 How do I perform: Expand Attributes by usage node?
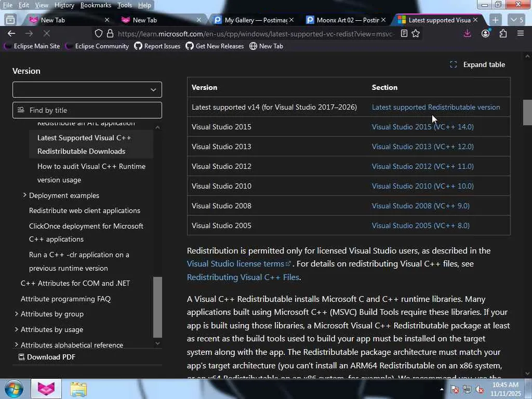(16, 329)
